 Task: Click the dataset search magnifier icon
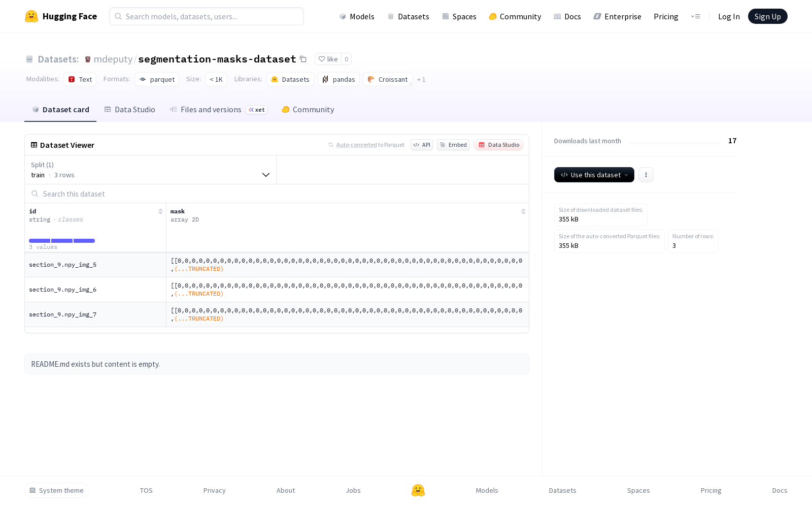[x=35, y=194]
